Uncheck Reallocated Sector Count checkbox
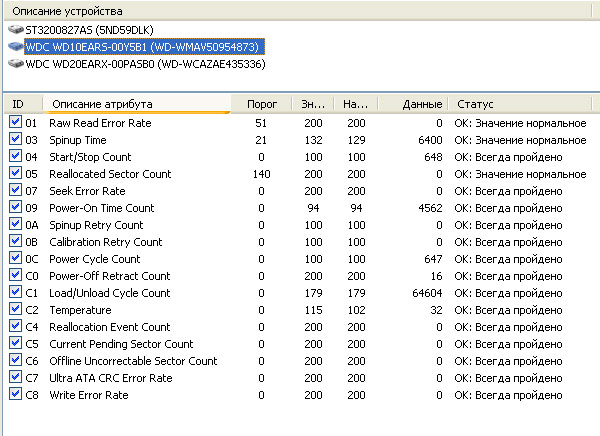This screenshot has width=600, height=436. pyautogui.click(x=15, y=173)
